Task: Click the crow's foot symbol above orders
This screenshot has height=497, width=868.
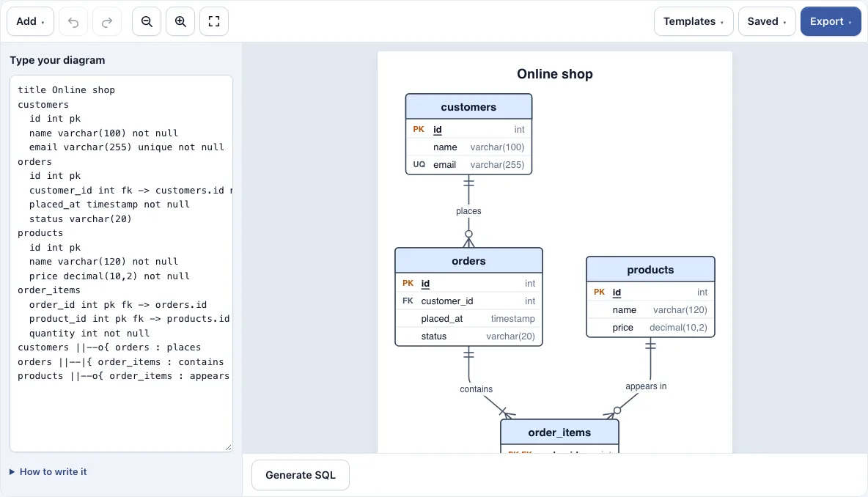Action: pyautogui.click(x=469, y=239)
